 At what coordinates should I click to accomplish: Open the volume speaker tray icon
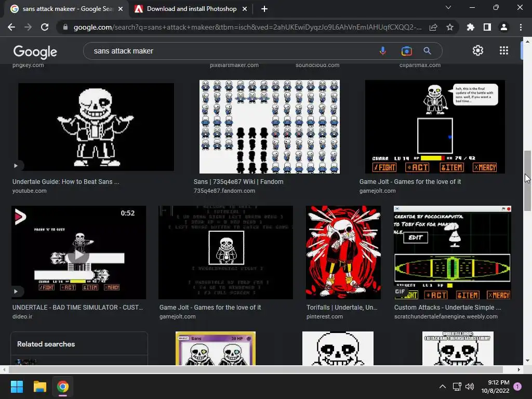pos(470,387)
